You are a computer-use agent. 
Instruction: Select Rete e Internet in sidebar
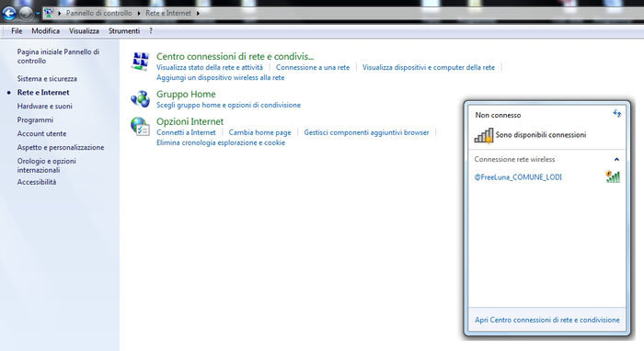click(43, 92)
